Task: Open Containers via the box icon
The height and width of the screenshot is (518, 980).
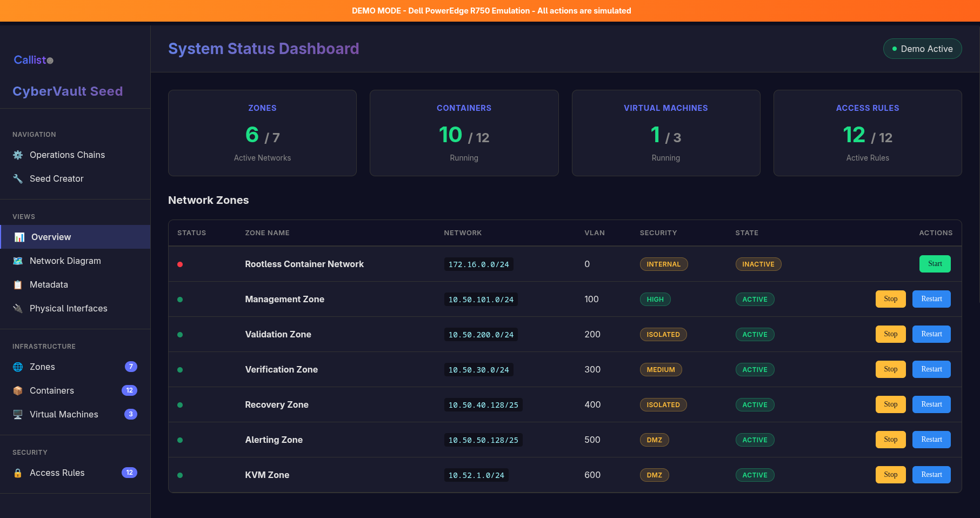Action: click(x=17, y=390)
